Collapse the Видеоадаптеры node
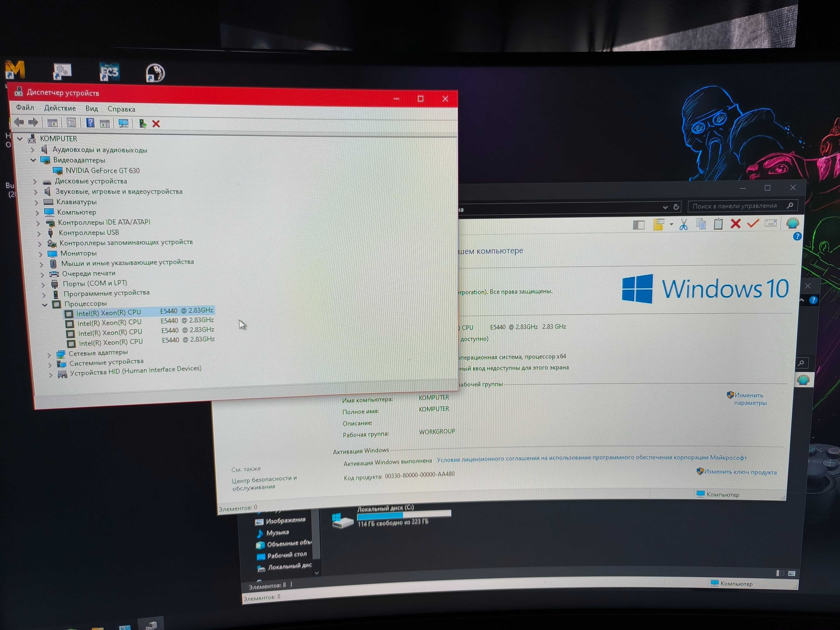Viewport: 840px width, 630px height. (x=33, y=160)
